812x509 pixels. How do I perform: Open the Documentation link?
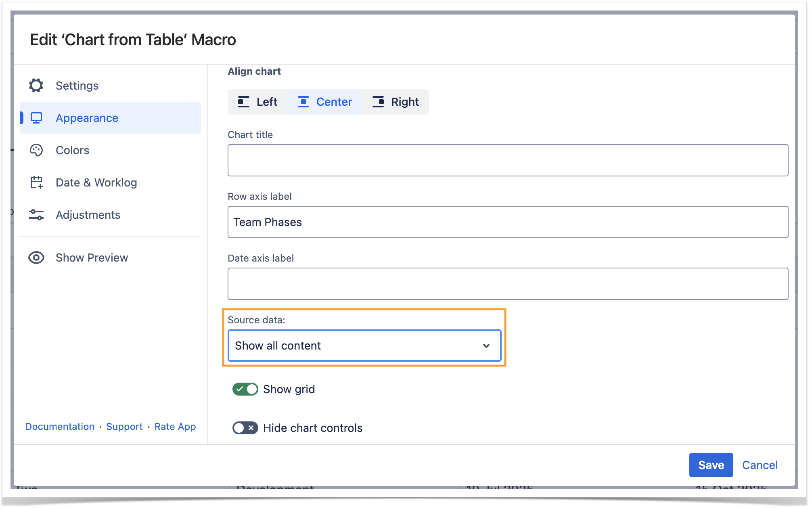60,427
